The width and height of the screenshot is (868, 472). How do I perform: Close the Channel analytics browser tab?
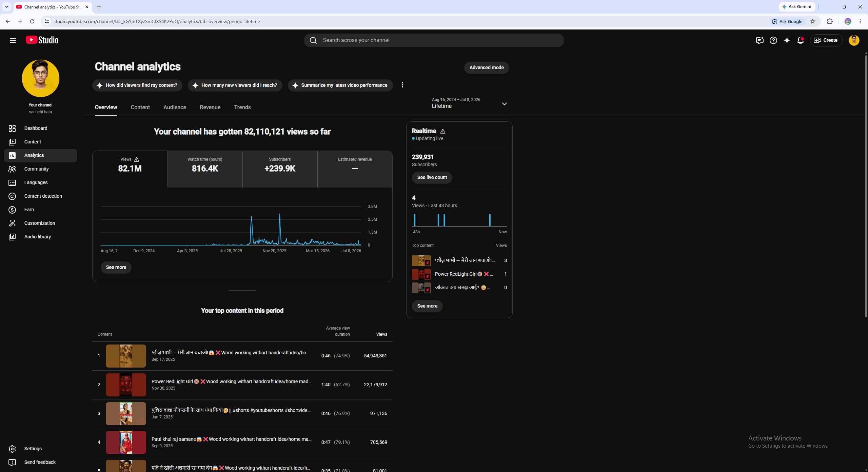coord(87,7)
